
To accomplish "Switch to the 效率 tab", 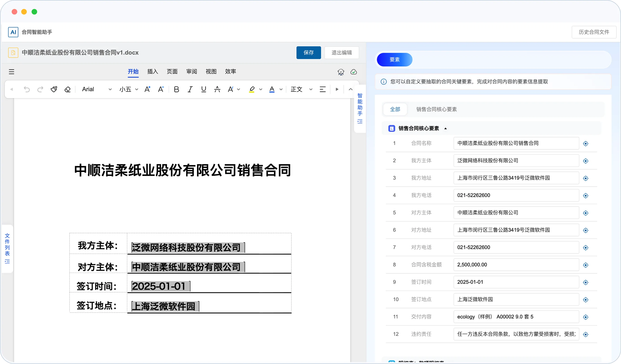I will (230, 71).
